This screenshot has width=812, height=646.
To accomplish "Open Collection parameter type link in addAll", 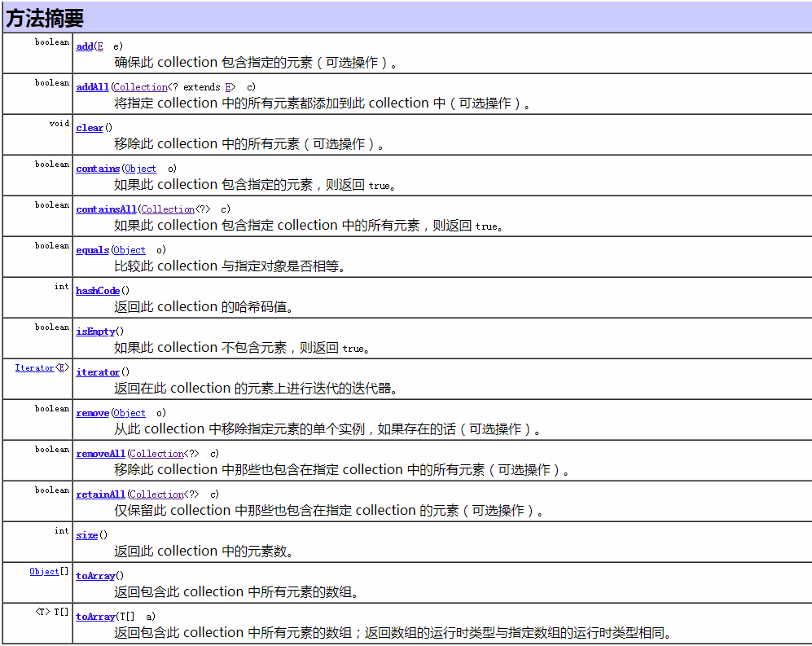I will point(140,87).
